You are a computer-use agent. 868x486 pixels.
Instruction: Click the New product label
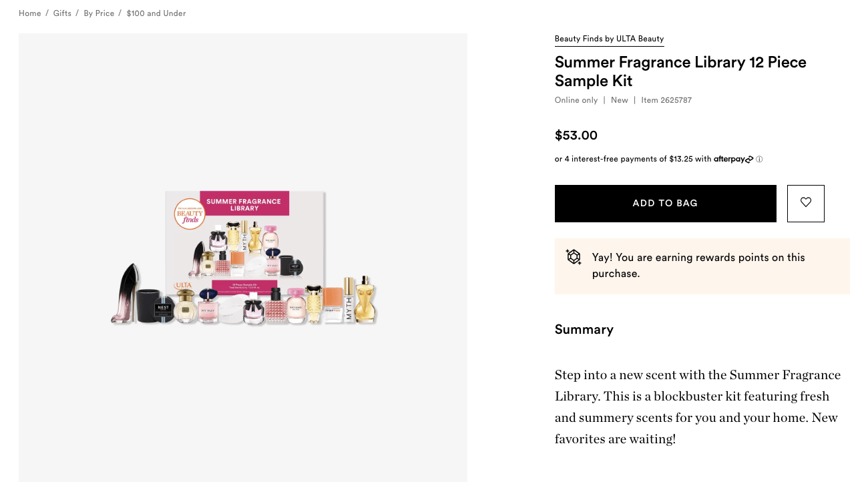(x=619, y=100)
